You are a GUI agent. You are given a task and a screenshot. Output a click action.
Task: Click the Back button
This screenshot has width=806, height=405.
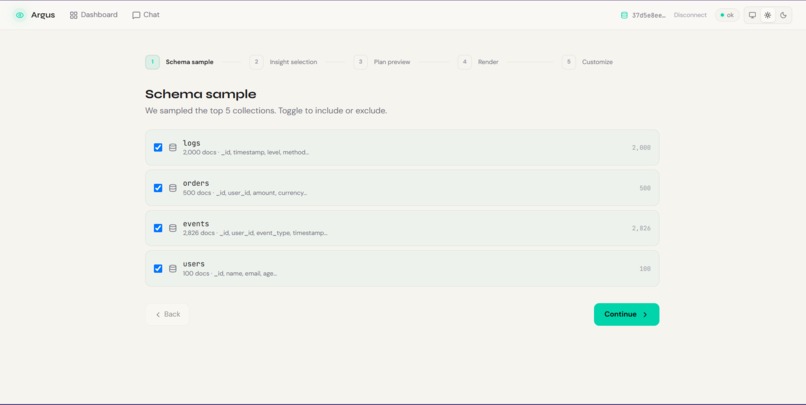click(x=168, y=314)
